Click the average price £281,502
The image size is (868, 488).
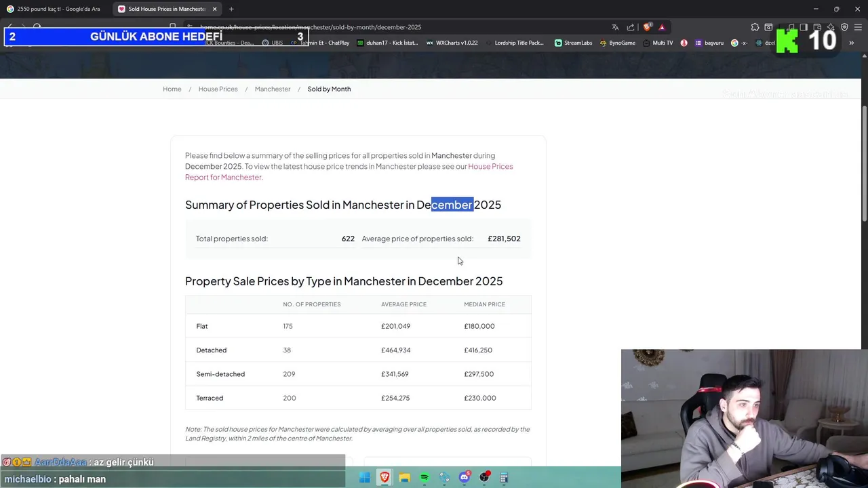coord(504,239)
